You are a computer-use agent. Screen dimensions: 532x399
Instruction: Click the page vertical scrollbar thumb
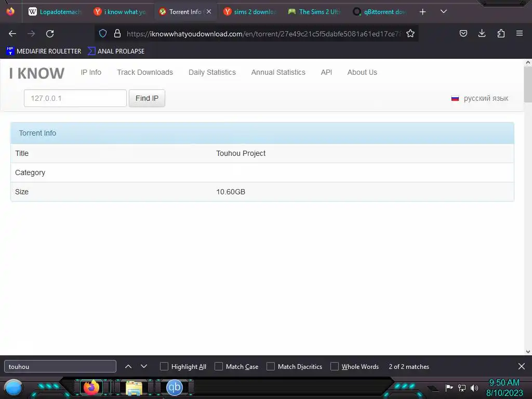click(x=528, y=84)
